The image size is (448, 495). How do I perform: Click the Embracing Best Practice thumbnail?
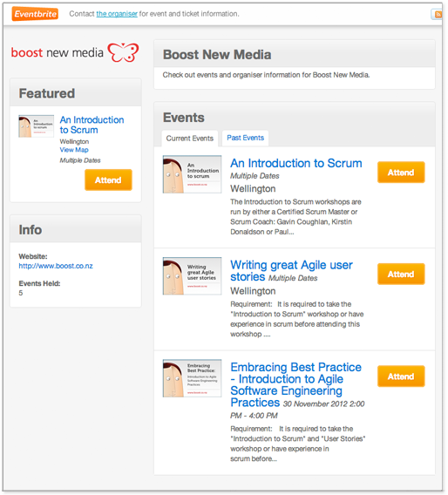192,378
